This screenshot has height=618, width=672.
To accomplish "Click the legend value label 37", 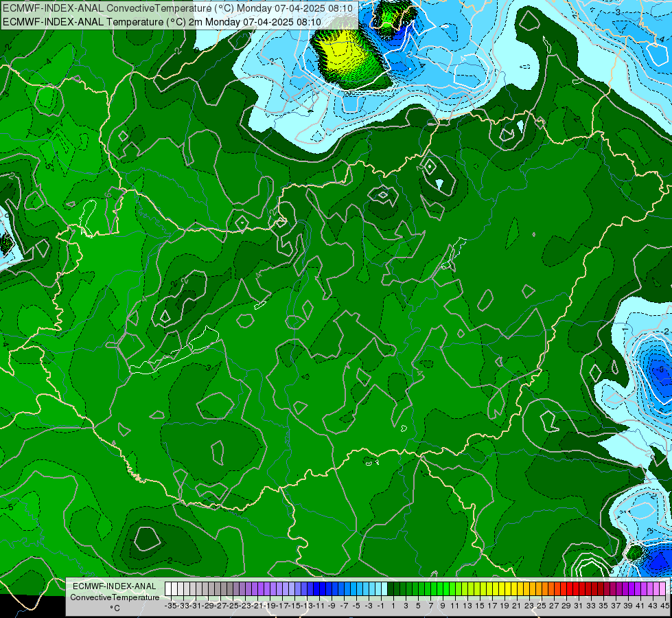I will click(x=616, y=606).
